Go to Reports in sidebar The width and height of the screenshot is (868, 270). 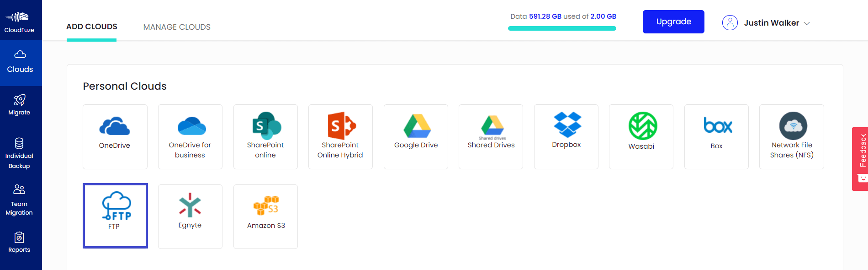pyautogui.click(x=19, y=243)
